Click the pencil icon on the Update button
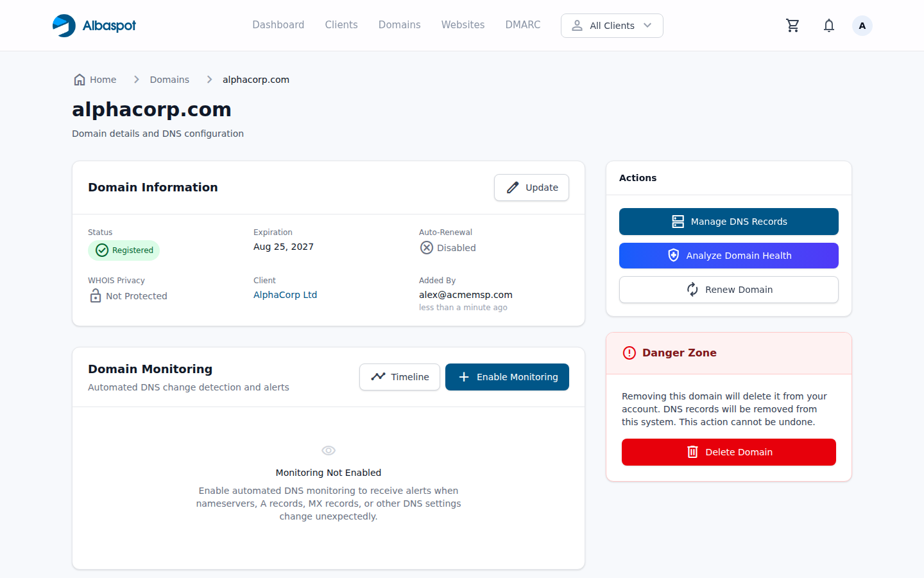Viewport: 924px width, 578px height. [x=512, y=187]
